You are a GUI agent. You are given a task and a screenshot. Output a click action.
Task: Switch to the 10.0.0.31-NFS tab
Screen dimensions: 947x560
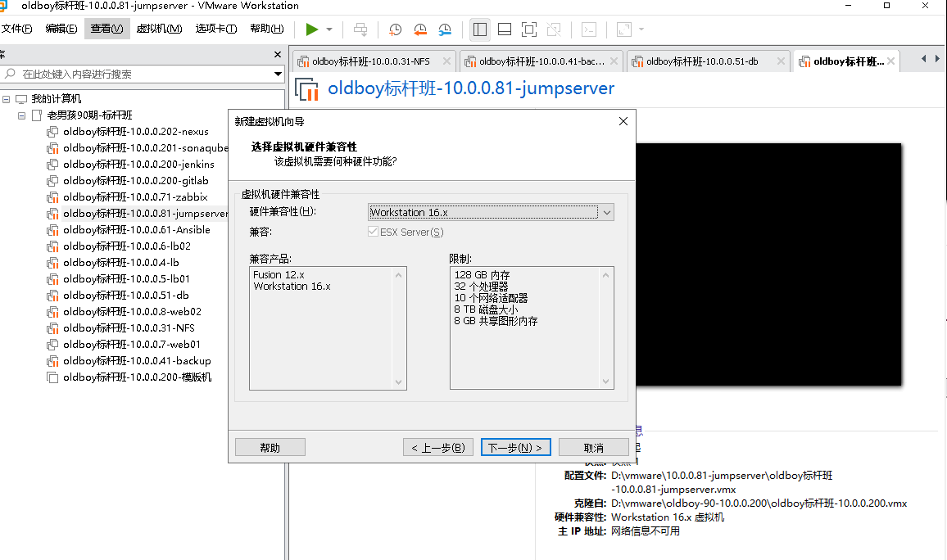coord(370,61)
